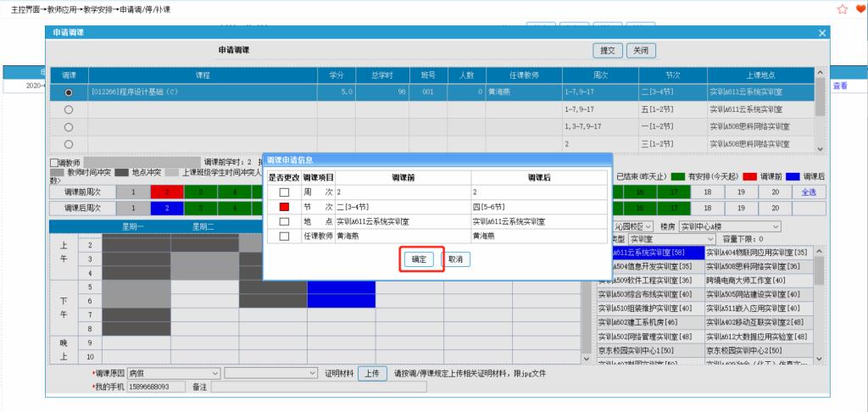Select the radio button for 程序设计基础（C）course
868x412 pixels.
tap(69, 92)
